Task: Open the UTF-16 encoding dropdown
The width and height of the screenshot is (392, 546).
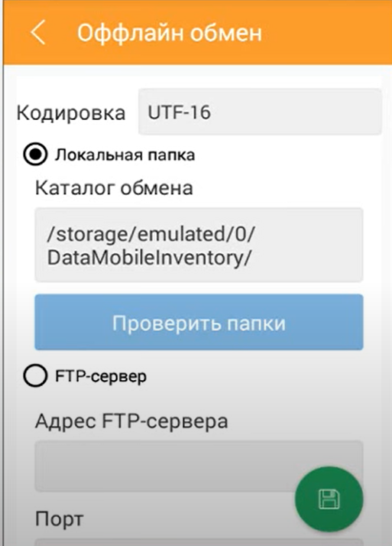Action: [260, 112]
